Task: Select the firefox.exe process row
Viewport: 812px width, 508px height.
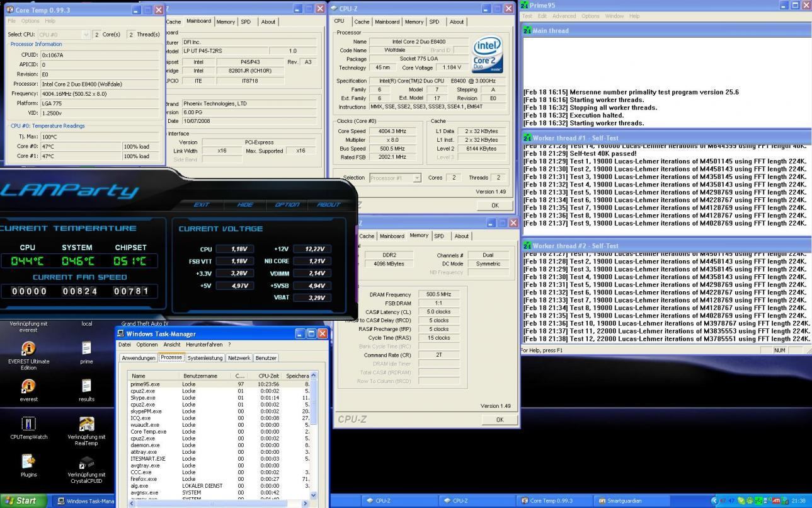Action: point(219,479)
